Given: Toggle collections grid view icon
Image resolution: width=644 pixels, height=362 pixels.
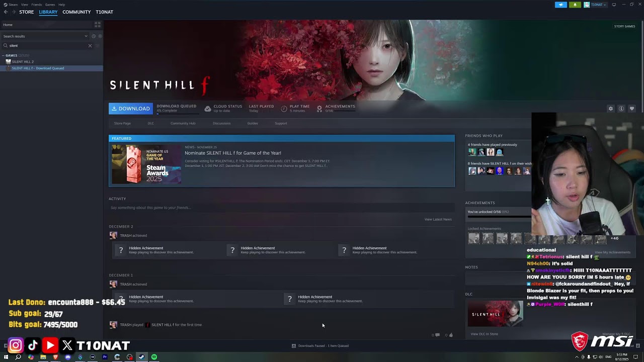Looking at the screenshot, I should click(x=98, y=24).
